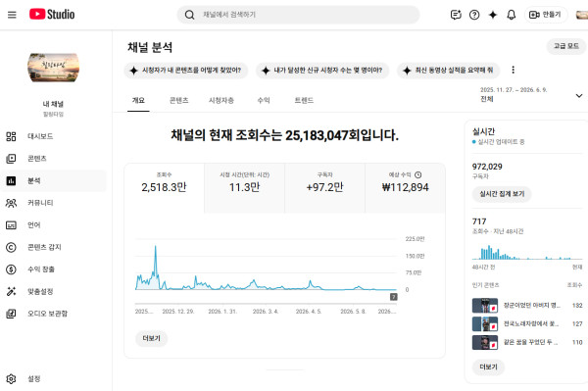This screenshot has height=391, width=588.
Task: Click the 2026. 3. 4. chart date label
Action: 266,312
